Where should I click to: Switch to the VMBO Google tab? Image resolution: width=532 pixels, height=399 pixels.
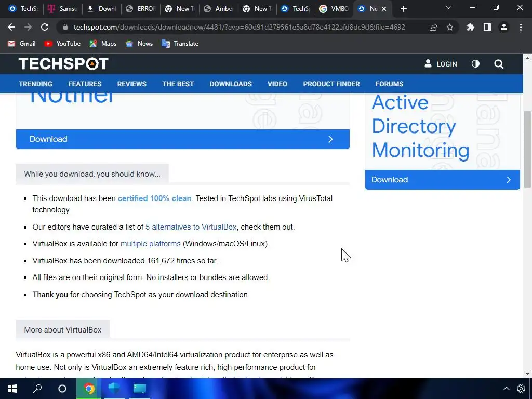click(334, 9)
